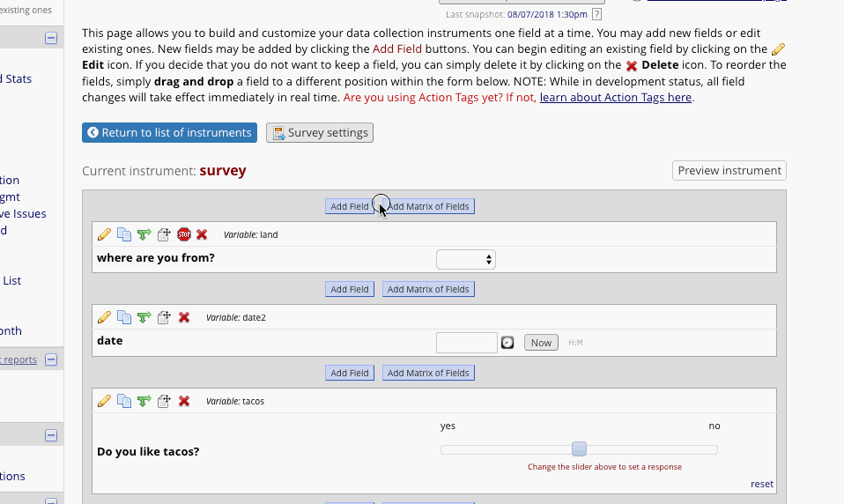844x504 pixels.
Task: Click 'Do you like tacos?' question text
Action: 148,451
